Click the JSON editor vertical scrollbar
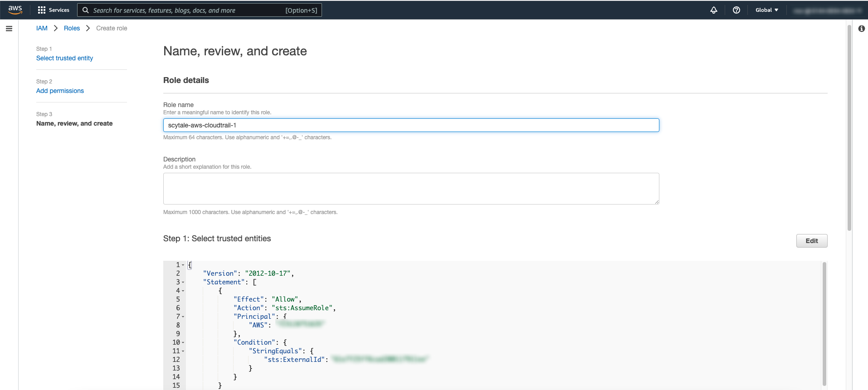The image size is (868, 390). 824,324
